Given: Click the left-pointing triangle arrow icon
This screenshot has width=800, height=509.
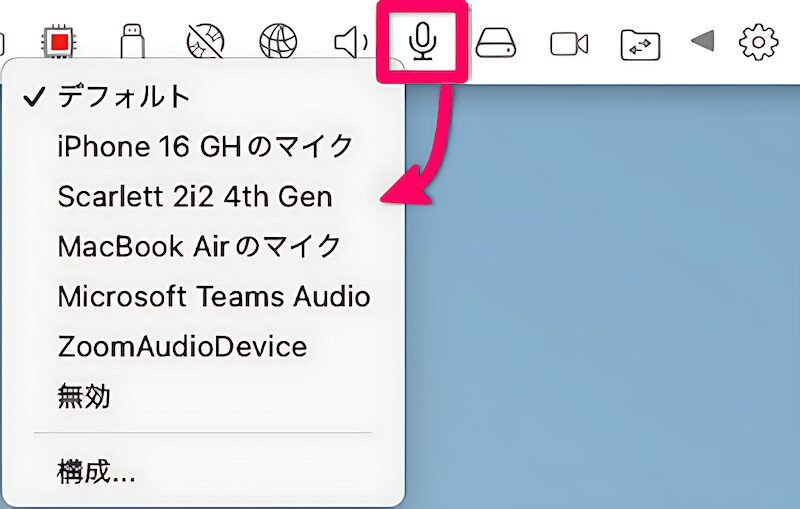Looking at the screenshot, I should [703, 41].
